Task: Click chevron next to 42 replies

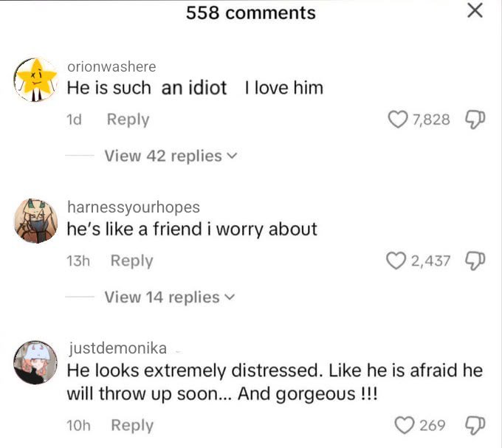Action: point(232,156)
